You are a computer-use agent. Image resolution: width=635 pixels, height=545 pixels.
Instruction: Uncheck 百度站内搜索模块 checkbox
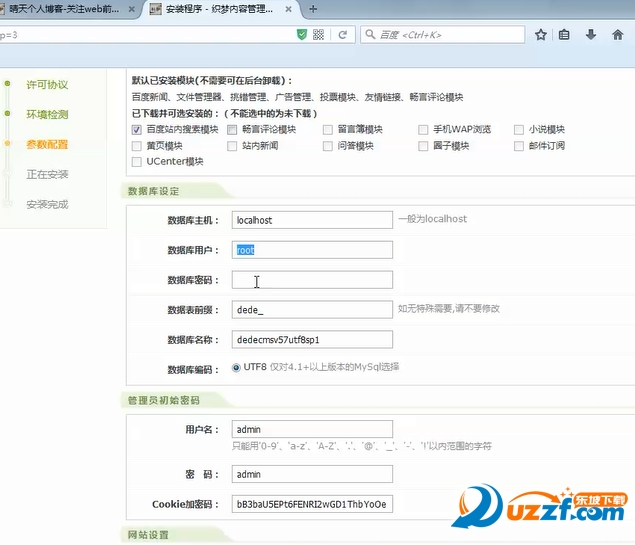tap(136, 130)
